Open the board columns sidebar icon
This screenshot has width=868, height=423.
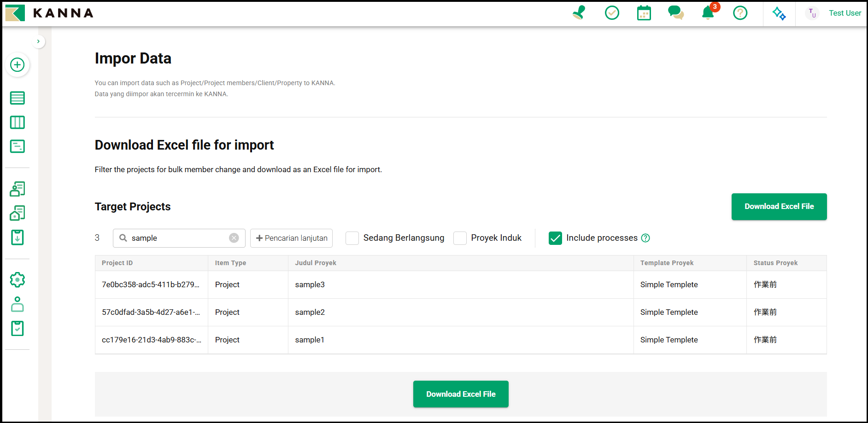18,122
